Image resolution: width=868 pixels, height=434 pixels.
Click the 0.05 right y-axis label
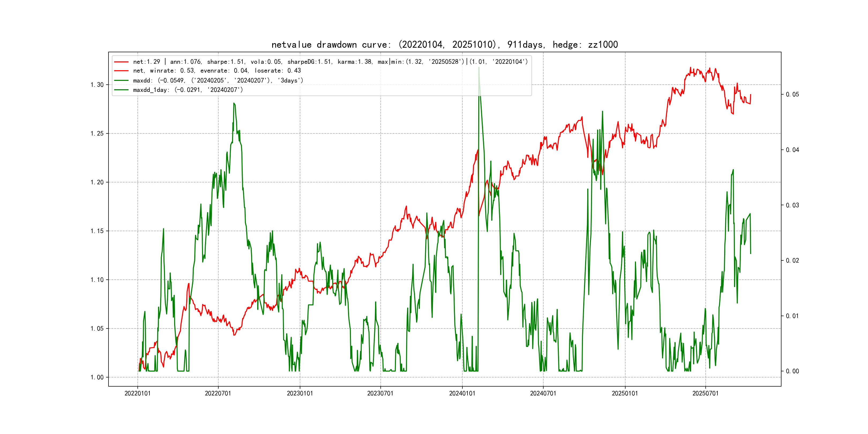click(792, 94)
